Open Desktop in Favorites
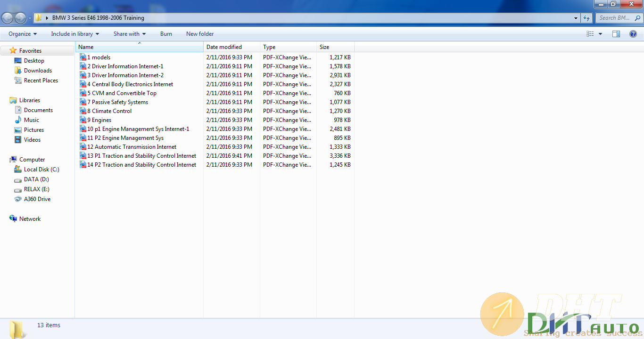 34,61
